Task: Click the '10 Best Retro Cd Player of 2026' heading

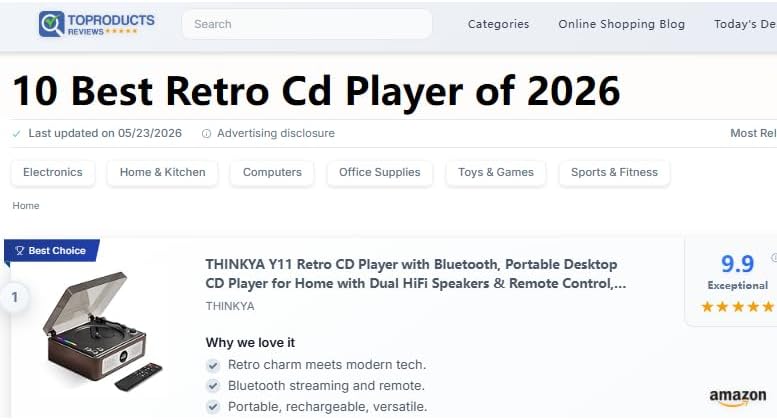Action: click(x=316, y=91)
